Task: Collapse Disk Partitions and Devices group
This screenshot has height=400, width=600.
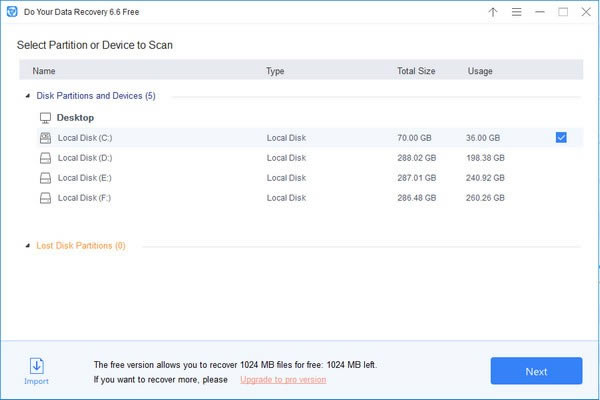Action: [27, 97]
